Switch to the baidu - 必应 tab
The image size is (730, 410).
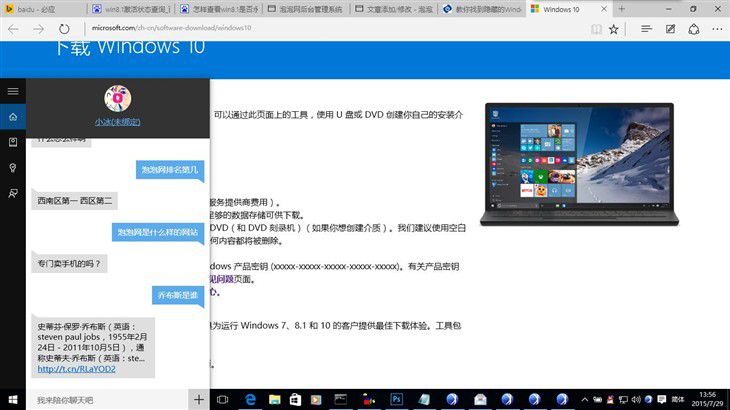click(x=43, y=9)
